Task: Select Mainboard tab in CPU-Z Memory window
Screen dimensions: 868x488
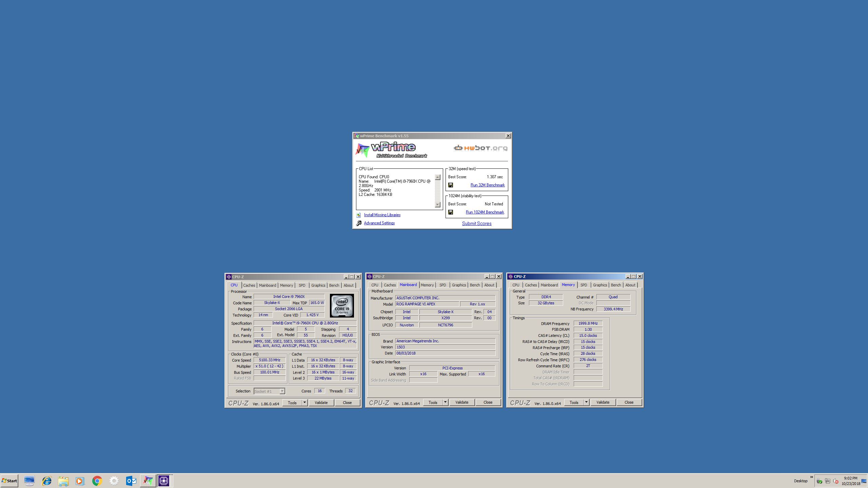Action: point(549,285)
